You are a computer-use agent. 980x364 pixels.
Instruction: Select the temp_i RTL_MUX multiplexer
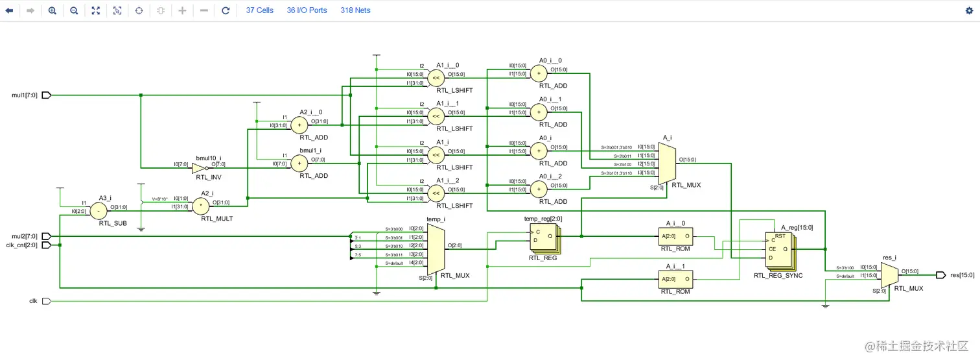coord(436,250)
